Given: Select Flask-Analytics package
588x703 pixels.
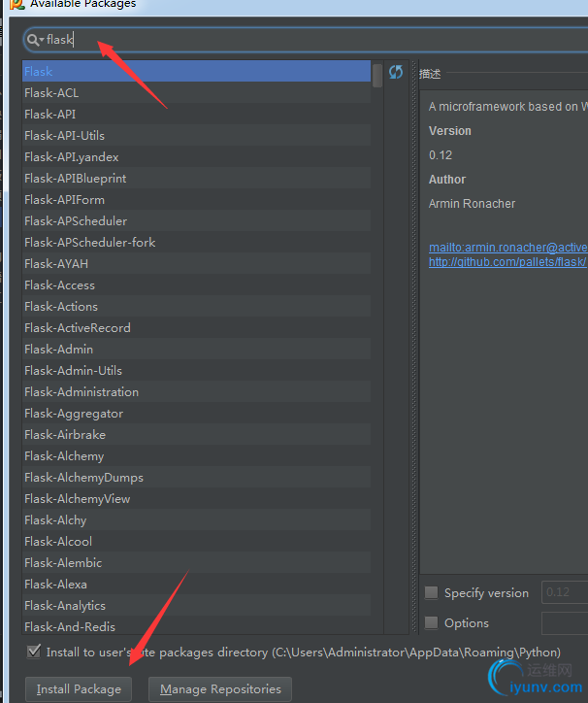Looking at the screenshot, I should click(x=196, y=606).
